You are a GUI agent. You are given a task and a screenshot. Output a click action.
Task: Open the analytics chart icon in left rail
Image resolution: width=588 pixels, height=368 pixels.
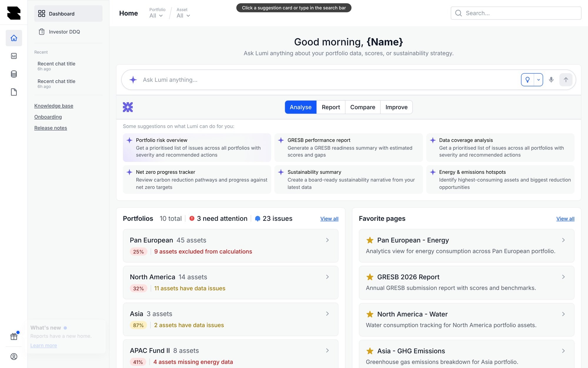[14, 56]
